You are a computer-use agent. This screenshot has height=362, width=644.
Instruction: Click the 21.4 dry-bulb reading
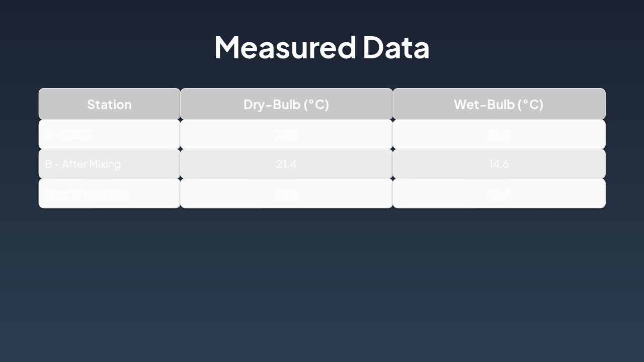286,164
